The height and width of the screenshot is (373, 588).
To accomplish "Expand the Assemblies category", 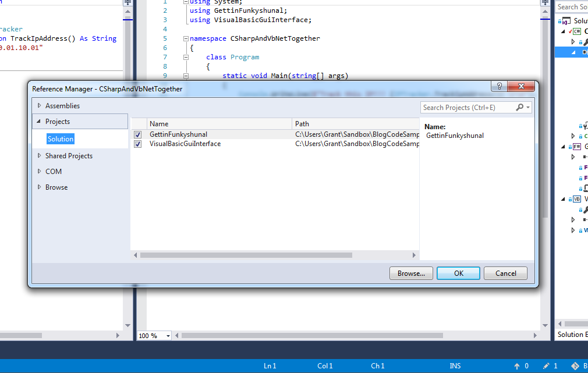I will [x=40, y=106].
